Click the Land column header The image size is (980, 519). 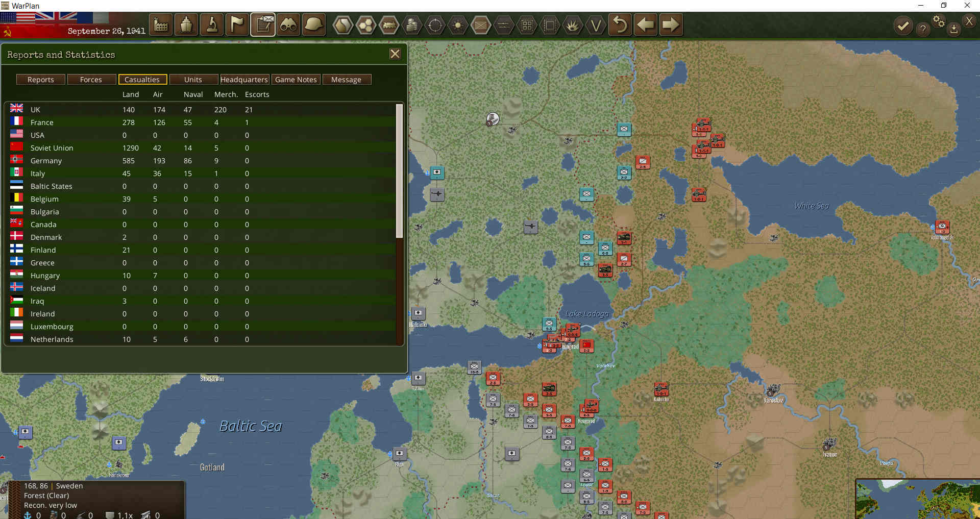131,94
